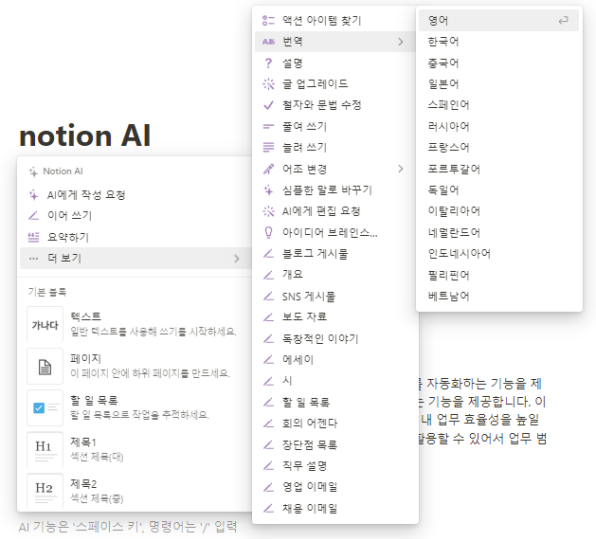Click the to-do checkbox icon for 할 일 목록 block
Image resolution: width=596 pixels, height=539 pixels.
[x=45, y=408]
